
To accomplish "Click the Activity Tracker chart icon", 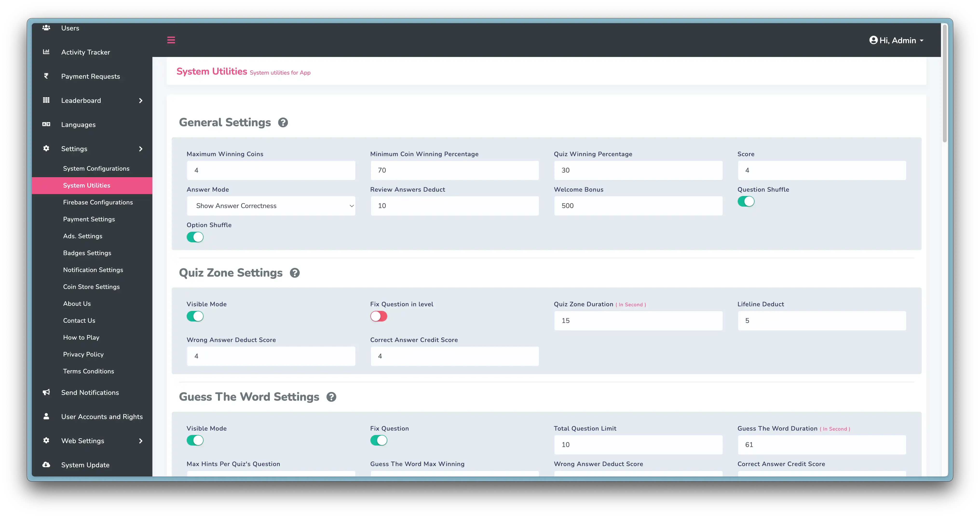I will pos(46,52).
